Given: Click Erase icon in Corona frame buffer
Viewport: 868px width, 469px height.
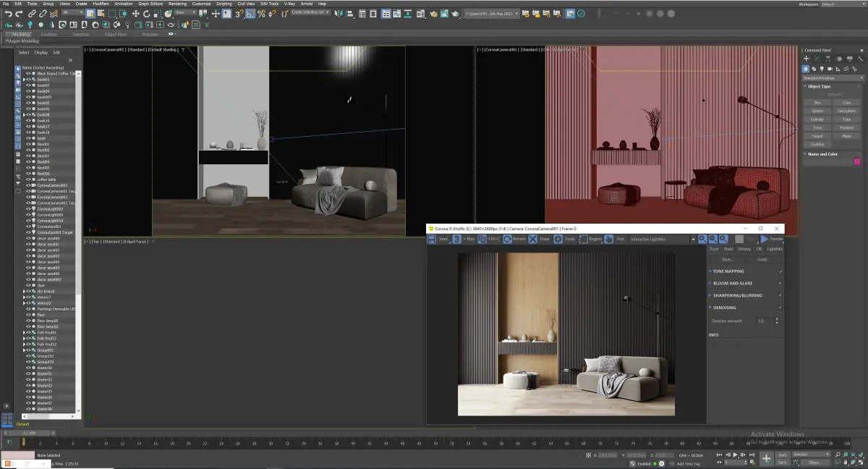Looking at the screenshot, I should click(x=532, y=239).
